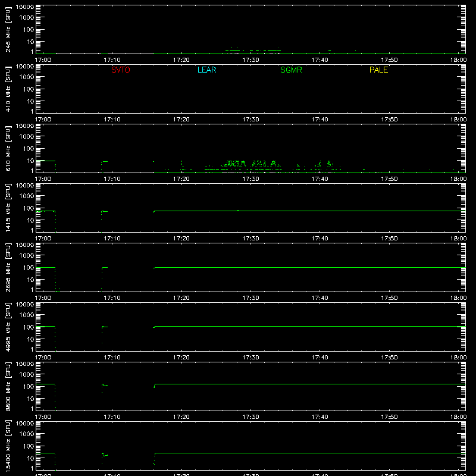The image size is (476, 476).
Task: Click 17:30 time label under 8800 MHz plot
Action: tap(250, 417)
